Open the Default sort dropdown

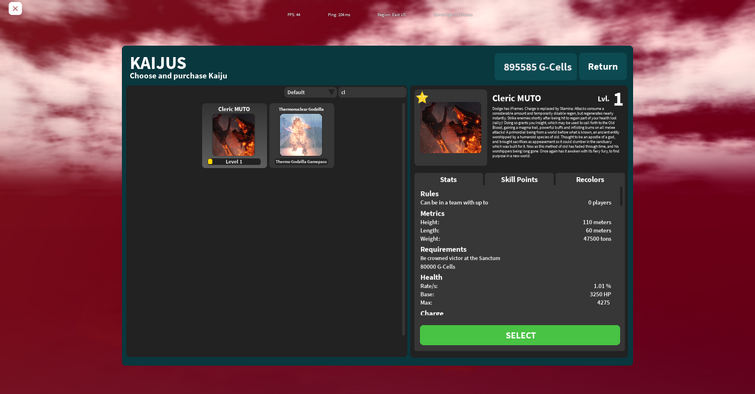310,92
